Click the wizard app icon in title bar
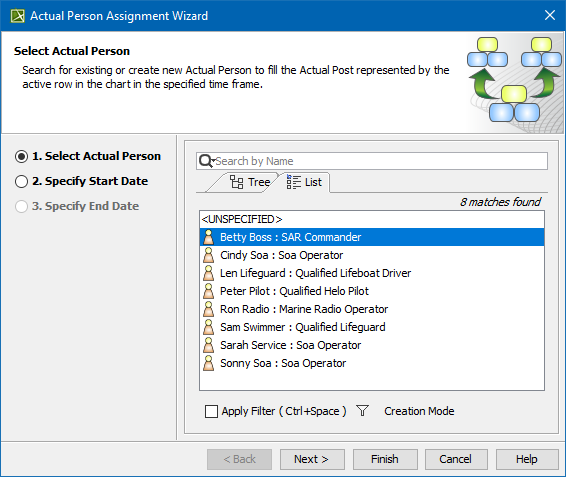The image size is (566, 477). click(18, 16)
